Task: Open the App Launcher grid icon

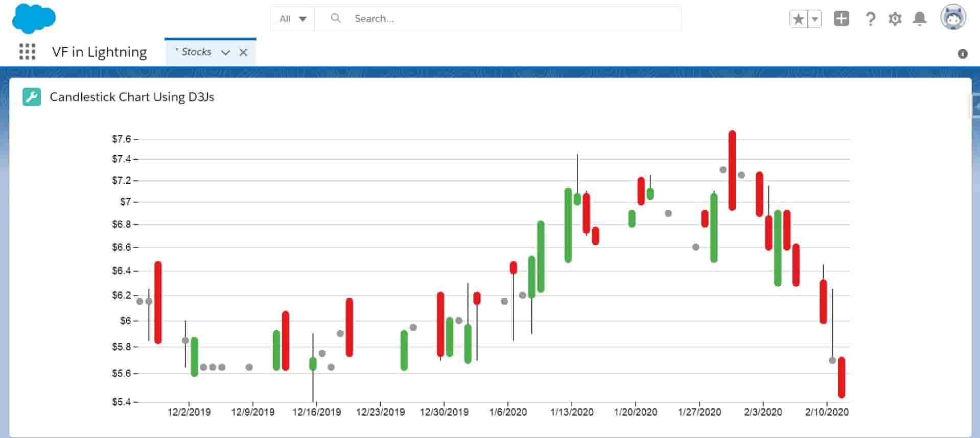Action: point(27,52)
